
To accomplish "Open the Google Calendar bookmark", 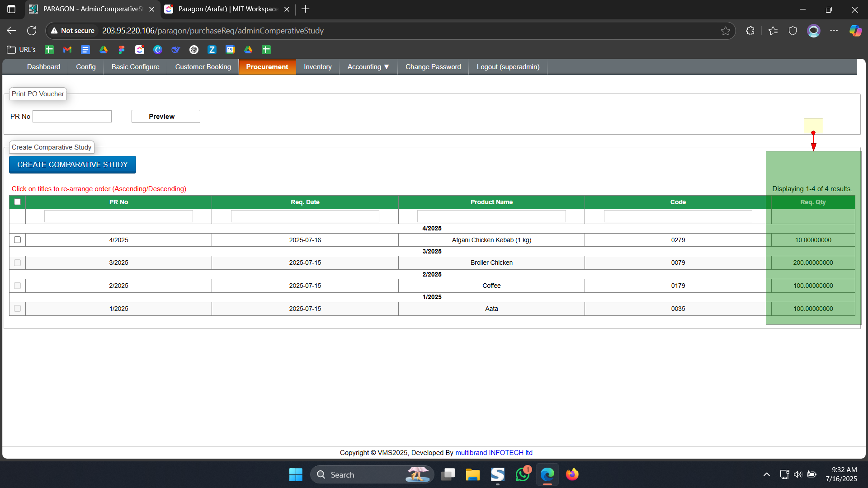I will pyautogui.click(x=230, y=50).
